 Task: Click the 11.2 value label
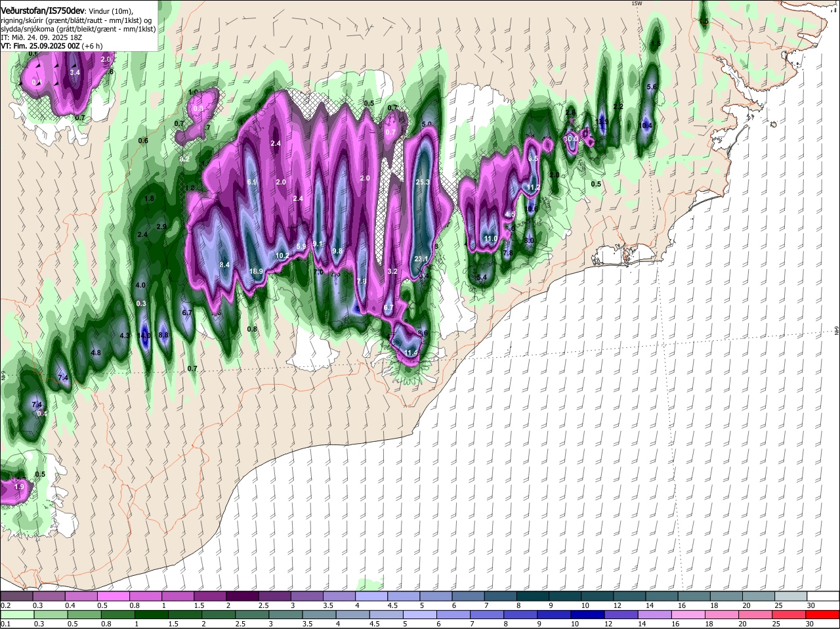click(x=533, y=187)
